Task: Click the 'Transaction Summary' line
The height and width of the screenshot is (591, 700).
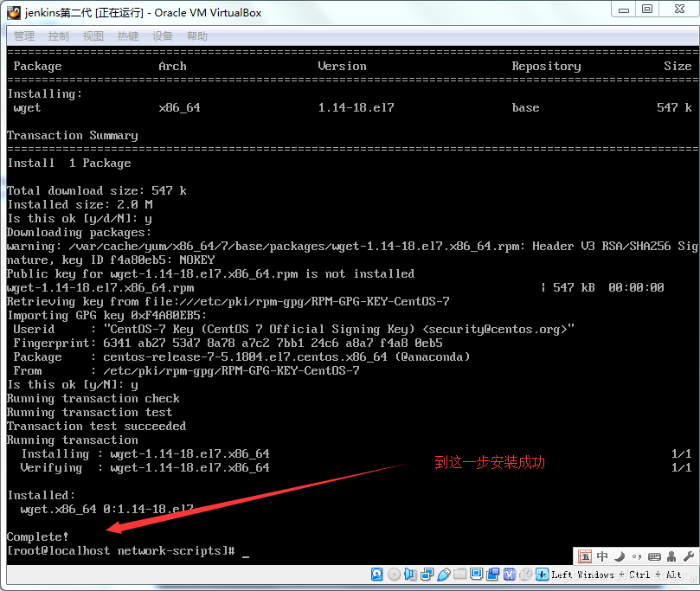Action: pyautogui.click(x=73, y=136)
